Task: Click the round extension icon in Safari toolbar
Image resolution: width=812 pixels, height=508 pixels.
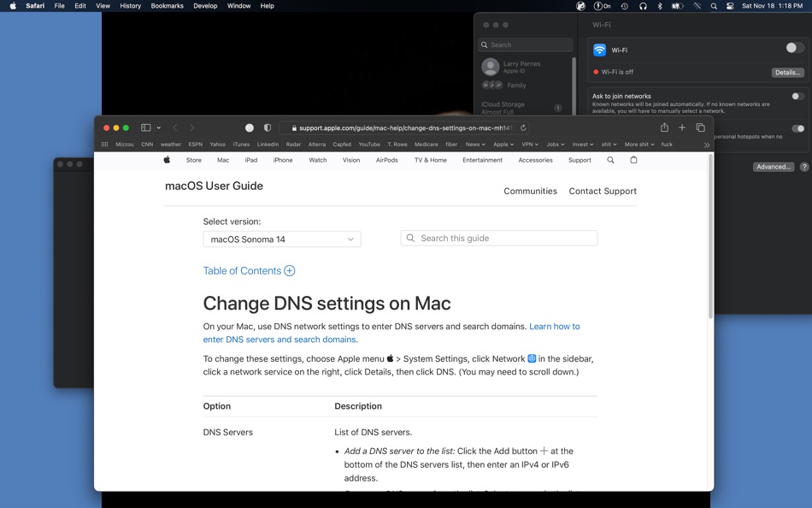Action: pyautogui.click(x=249, y=127)
